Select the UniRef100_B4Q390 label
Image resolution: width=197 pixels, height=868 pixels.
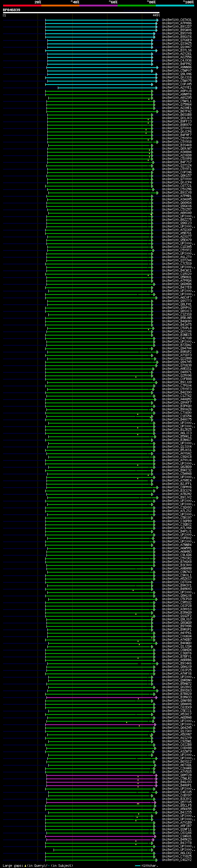(x=176, y=393)
